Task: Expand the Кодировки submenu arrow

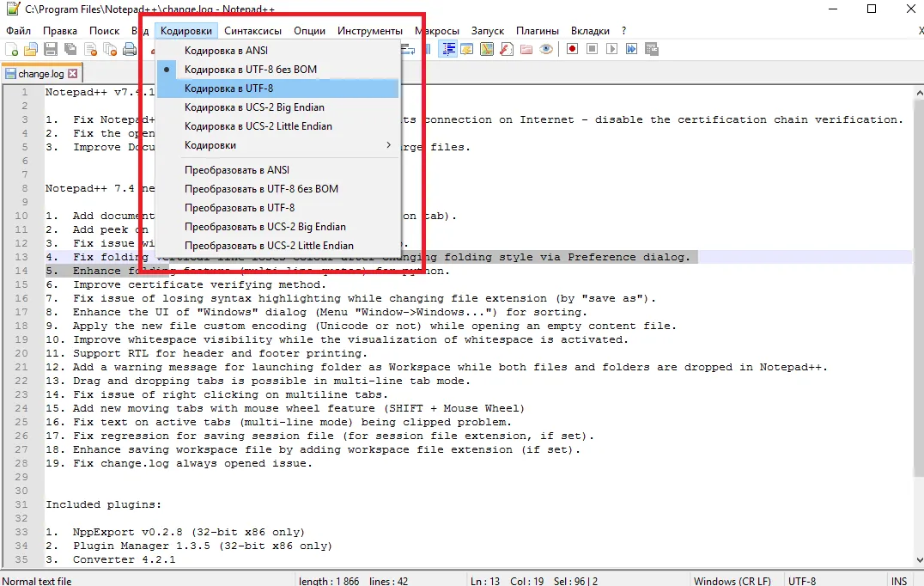Action: 388,145
